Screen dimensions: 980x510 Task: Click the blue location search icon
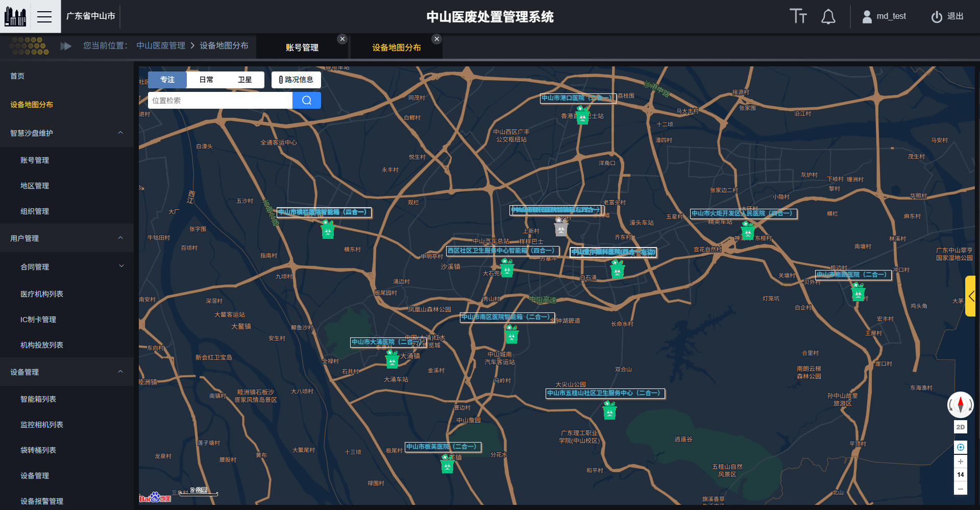(x=306, y=101)
